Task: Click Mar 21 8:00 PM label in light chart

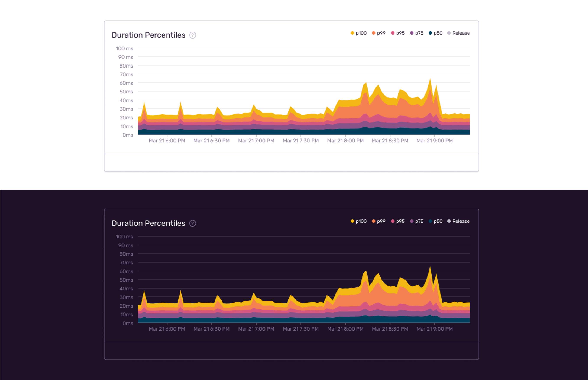Action: coord(345,141)
